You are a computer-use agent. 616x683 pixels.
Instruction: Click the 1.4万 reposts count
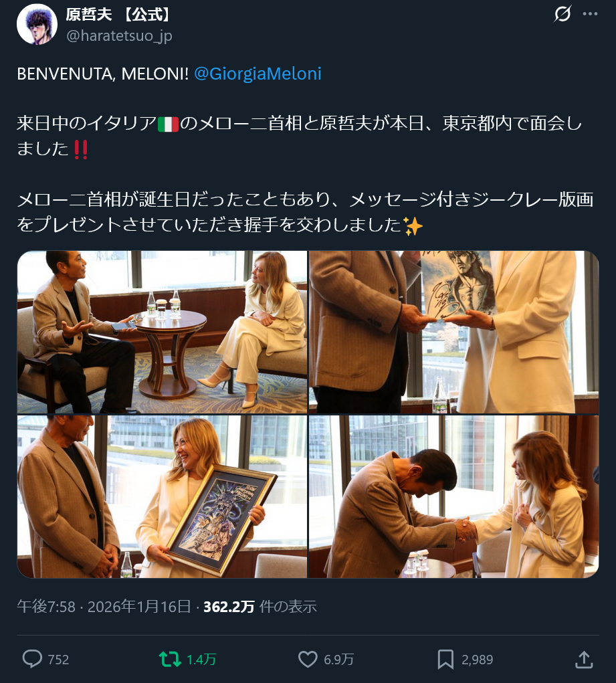click(201, 660)
